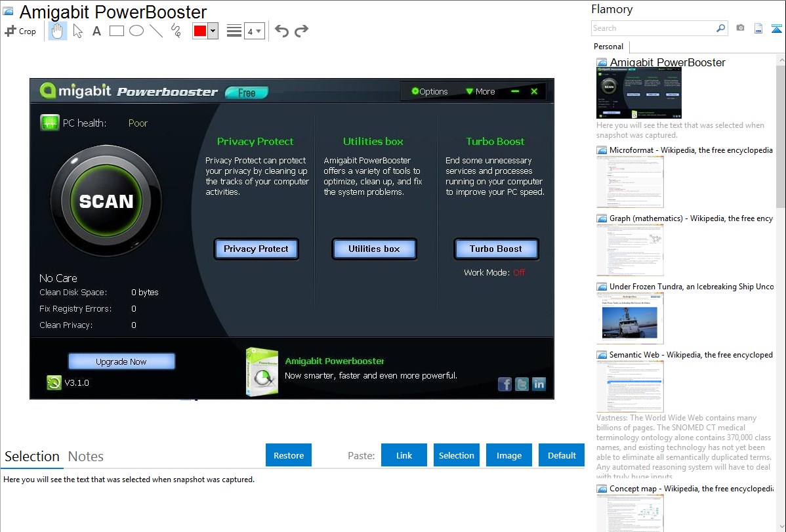Click the camera capture icon
The image size is (786, 532).
pyautogui.click(x=740, y=28)
